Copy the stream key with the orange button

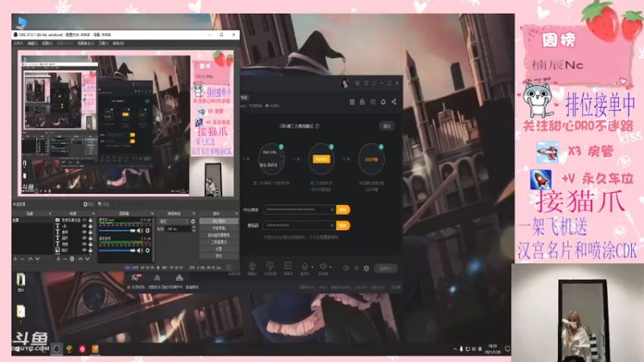point(343,225)
